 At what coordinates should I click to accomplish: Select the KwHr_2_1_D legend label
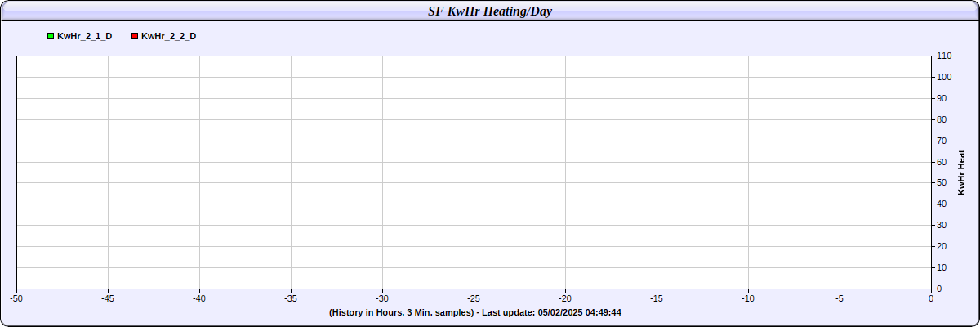[x=85, y=36]
